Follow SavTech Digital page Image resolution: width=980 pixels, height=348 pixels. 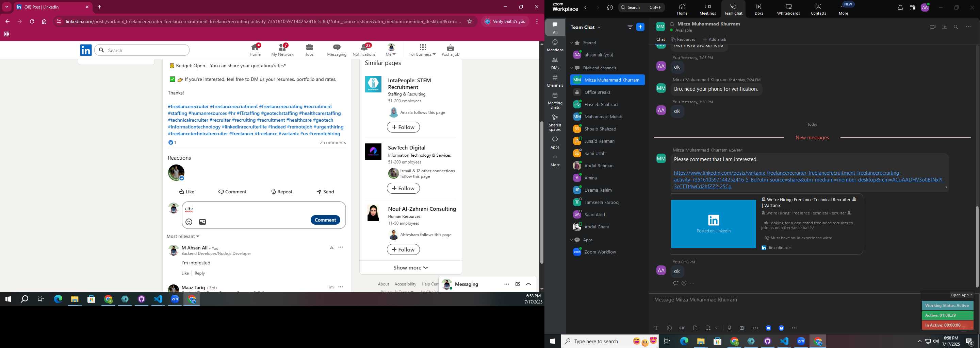403,188
